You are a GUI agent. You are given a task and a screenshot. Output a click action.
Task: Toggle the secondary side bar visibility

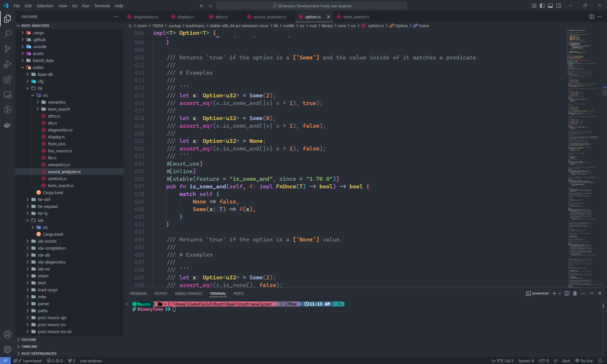559,6
